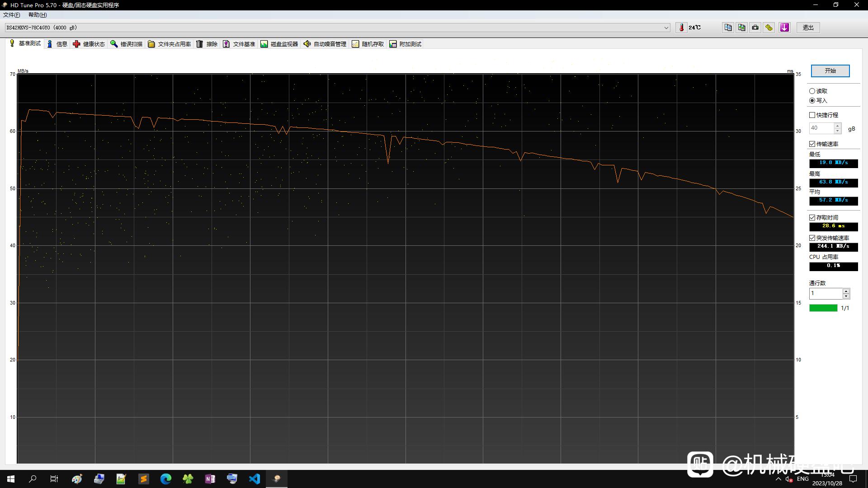Switch the ENG input language indicator

[x=803, y=479]
